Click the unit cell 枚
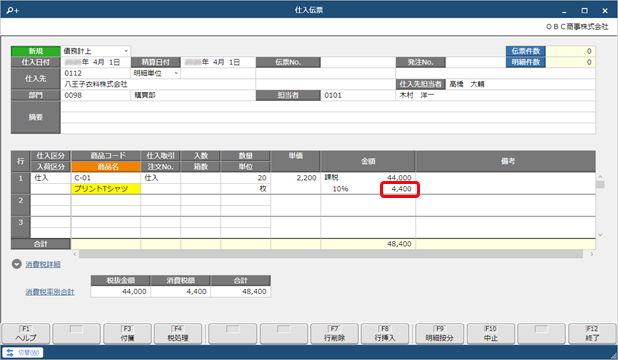This screenshot has height=360, width=618. pos(245,189)
